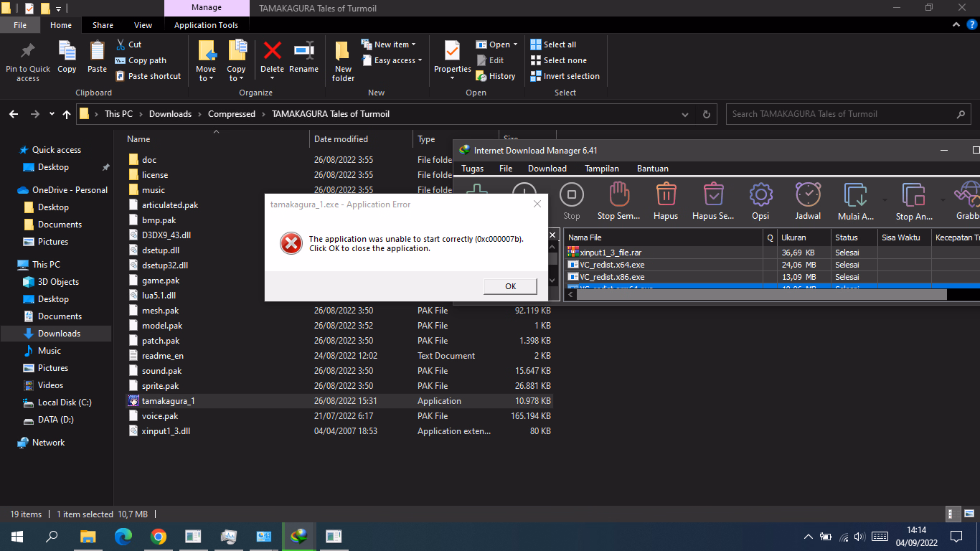Switch to the View ribbon tab
Viewport: 980px width, 551px height.
(143, 25)
